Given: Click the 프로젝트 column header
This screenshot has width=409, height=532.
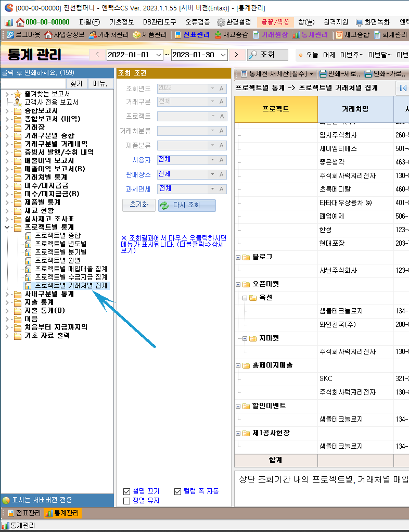Looking at the screenshot, I should (276, 109).
